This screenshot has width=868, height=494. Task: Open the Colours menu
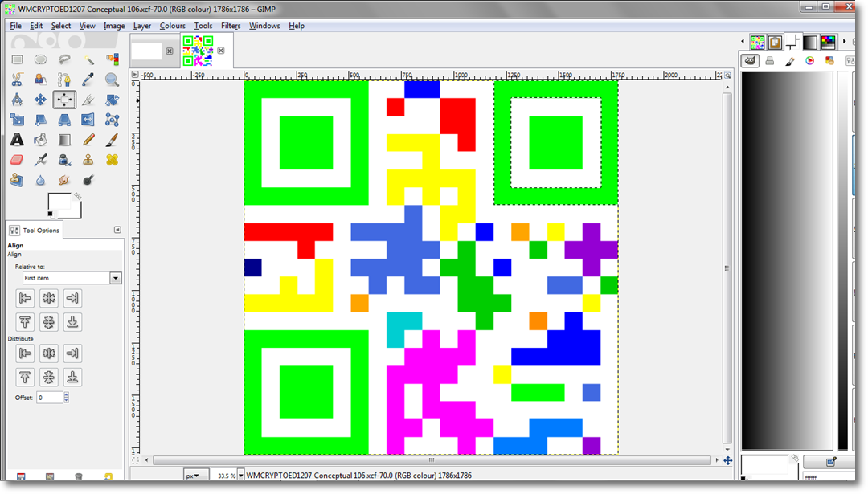172,26
